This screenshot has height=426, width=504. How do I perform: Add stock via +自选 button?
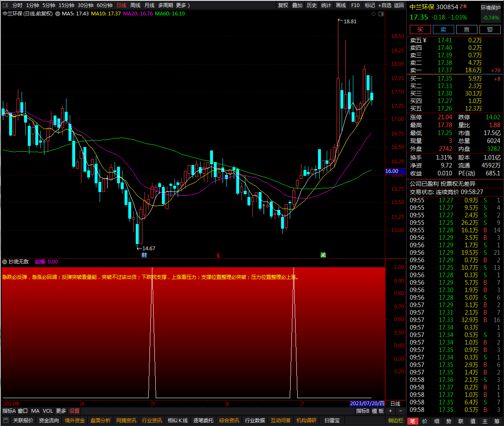click(x=384, y=5)
